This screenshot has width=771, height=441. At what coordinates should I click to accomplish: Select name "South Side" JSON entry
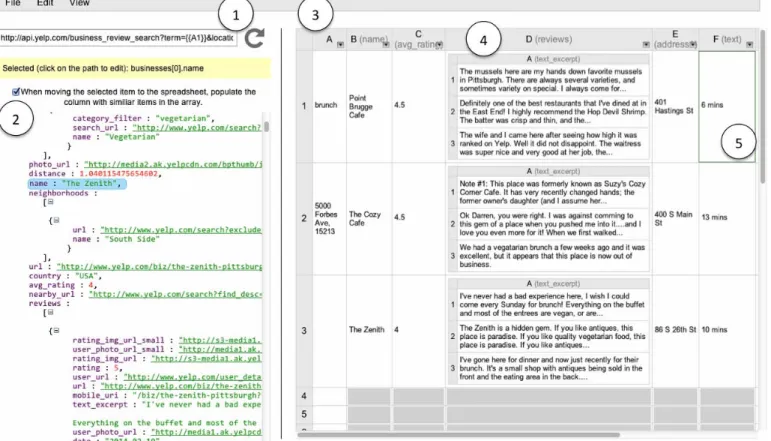116,239
